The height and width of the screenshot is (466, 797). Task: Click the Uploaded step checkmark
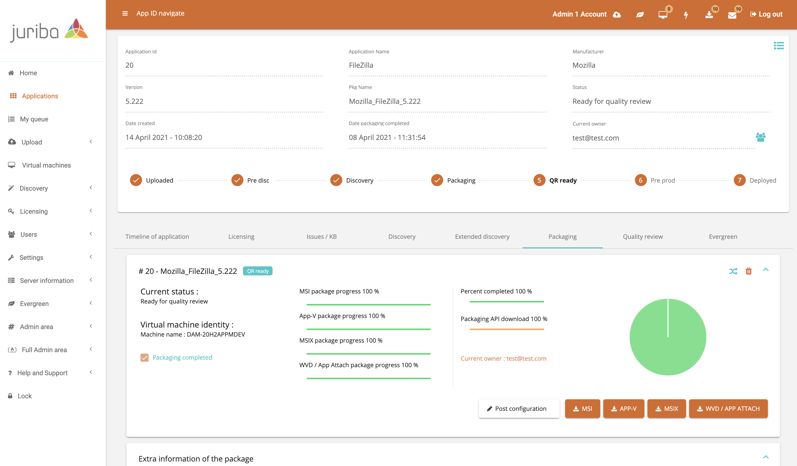click(136, 180)
